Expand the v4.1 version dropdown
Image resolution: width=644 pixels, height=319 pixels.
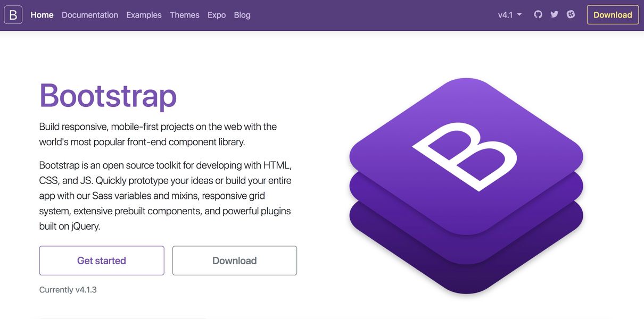(510, 15)
